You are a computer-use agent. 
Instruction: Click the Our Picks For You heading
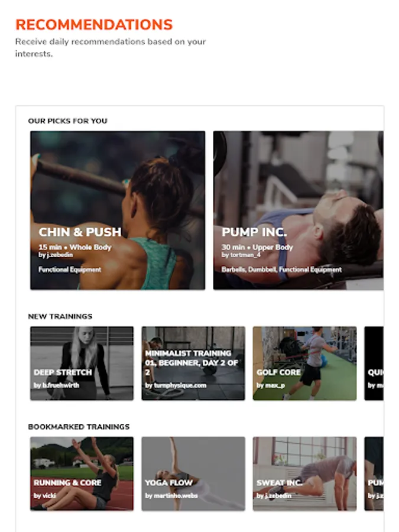(x=67, y=121)
